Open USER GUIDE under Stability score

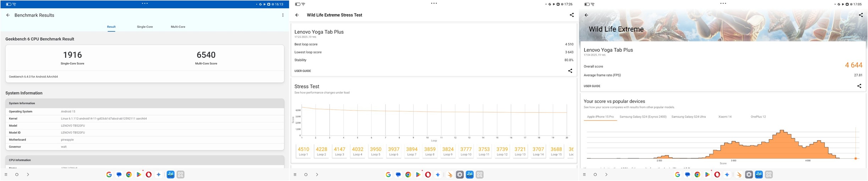point(302,71)
